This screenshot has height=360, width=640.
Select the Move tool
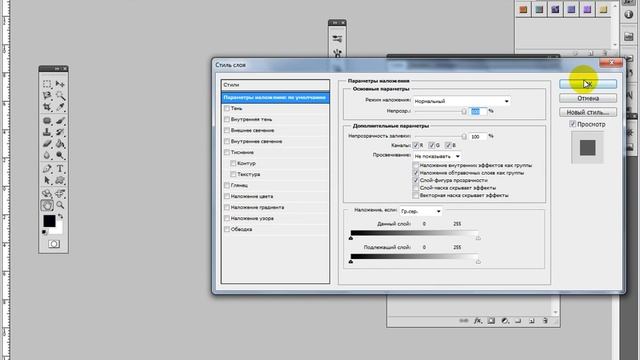point(60,84)
